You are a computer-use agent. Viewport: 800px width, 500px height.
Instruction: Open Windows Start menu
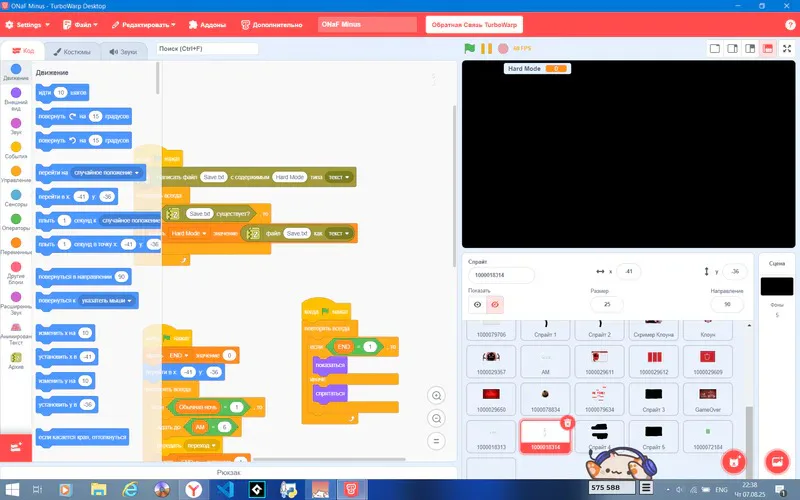pyautogui.click(x=10, y=490)
